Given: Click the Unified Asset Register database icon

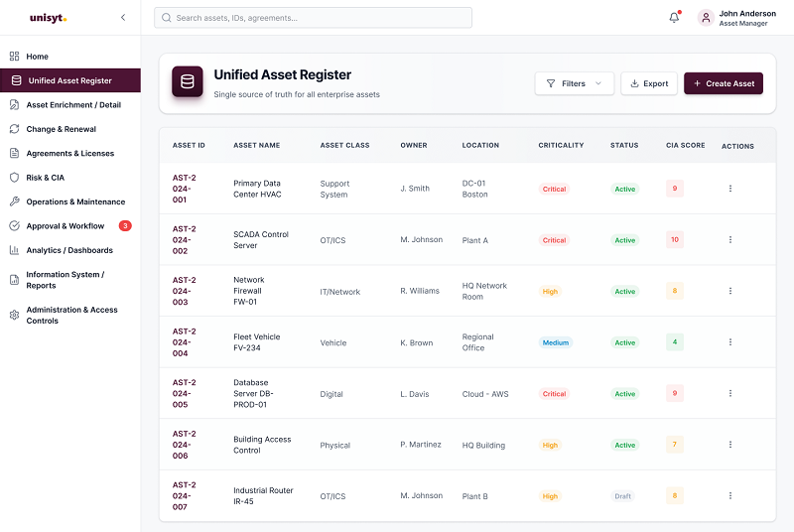Looking at the screenshot, I should (x=188, y=81).
